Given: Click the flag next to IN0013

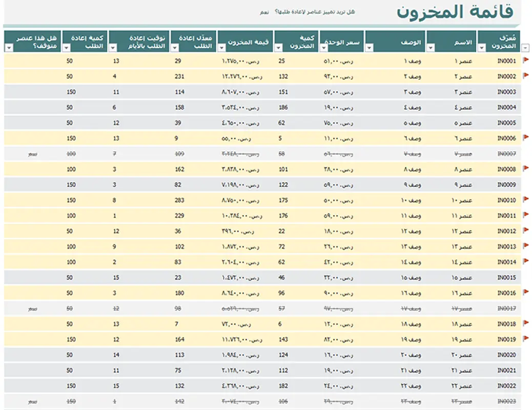Looking at the screenshot, I should click(x=525, y=245).
